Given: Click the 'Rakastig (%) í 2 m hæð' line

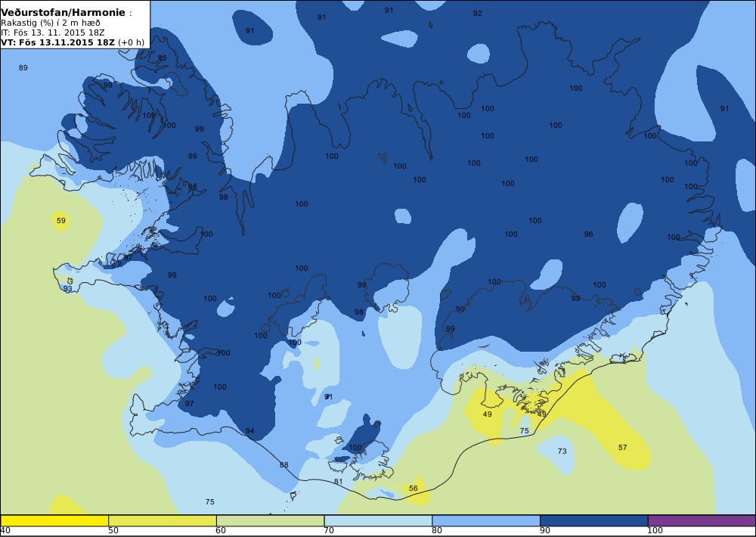Looking at the screenshot, I should tap(51, 23).
